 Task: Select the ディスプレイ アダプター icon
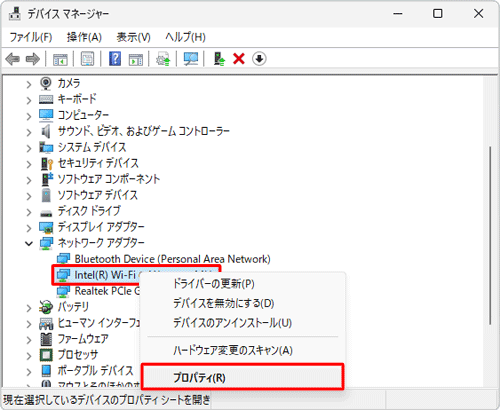point(46,227)
